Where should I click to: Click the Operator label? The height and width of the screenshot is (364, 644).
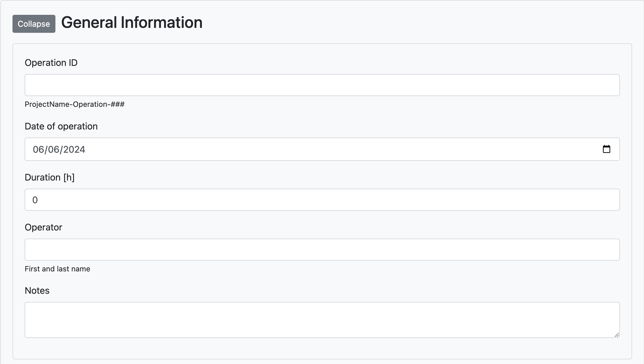44,227
